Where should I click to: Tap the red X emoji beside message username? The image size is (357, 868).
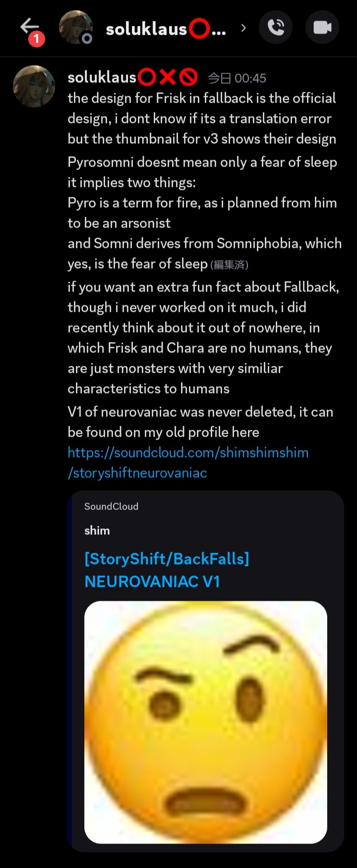(168, 77)
